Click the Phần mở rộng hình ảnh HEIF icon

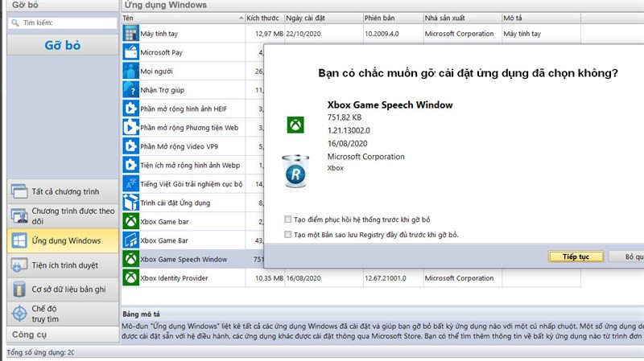130,109
